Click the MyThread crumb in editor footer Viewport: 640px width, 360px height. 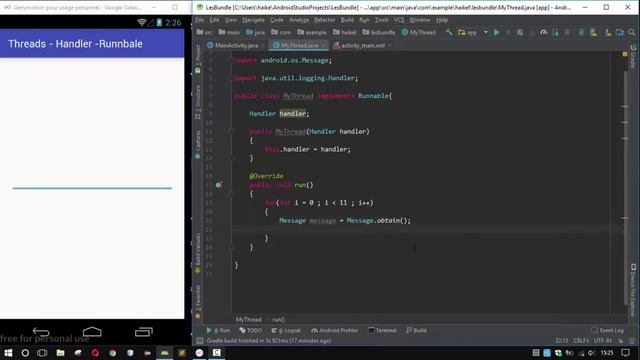249,320
